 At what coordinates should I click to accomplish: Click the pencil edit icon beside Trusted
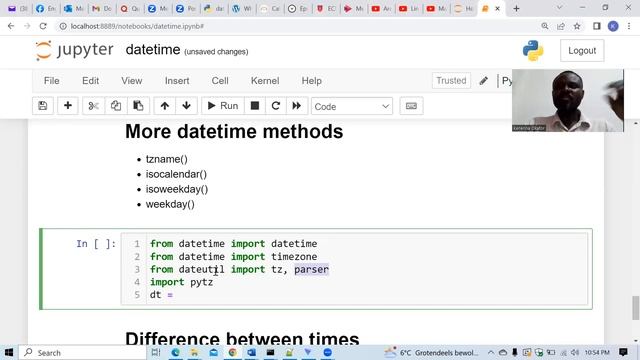(484, 81)
